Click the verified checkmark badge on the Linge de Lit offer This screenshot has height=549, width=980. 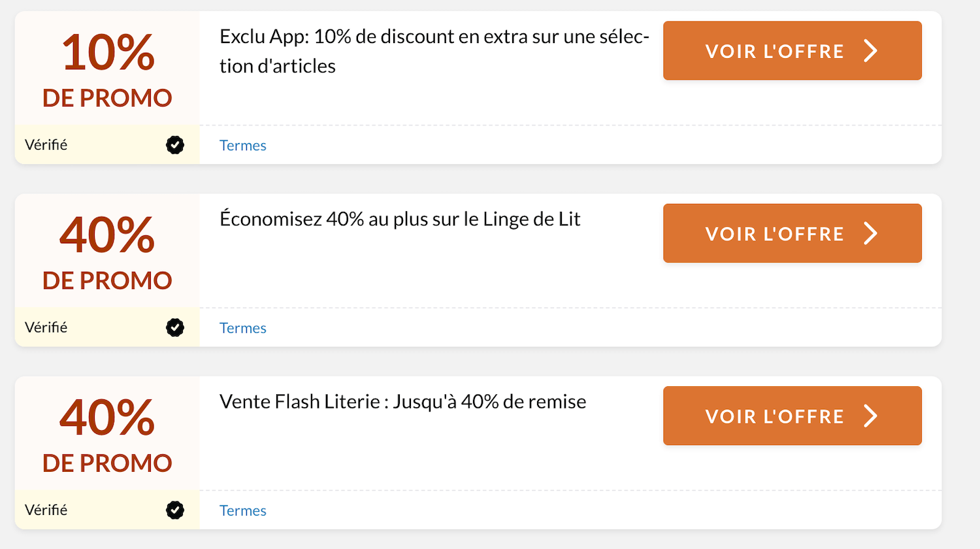(174, 327)
